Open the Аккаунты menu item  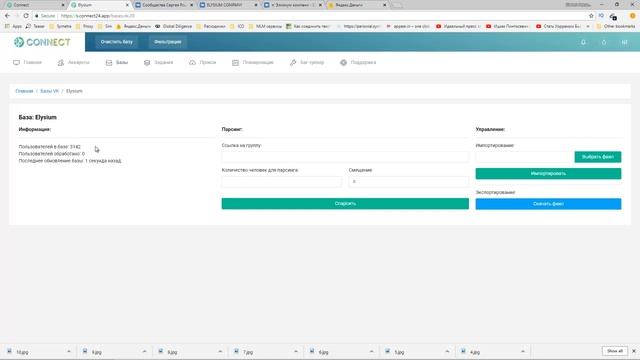(x=73, y=62)
